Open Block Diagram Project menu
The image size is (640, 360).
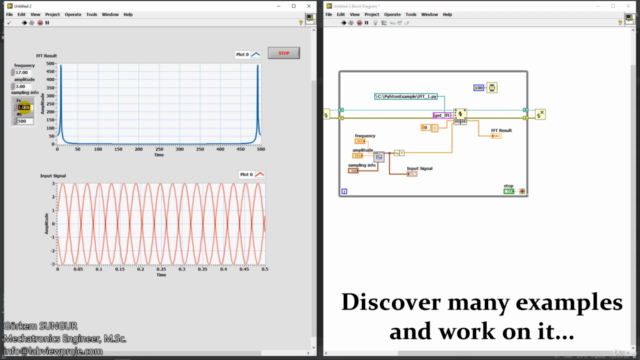click(371, 14)
